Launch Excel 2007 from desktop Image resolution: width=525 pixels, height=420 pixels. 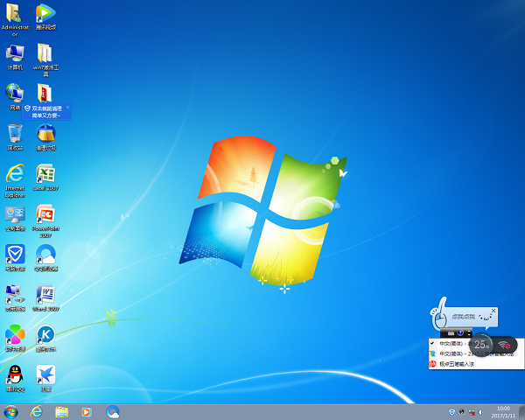coord(45,173)
